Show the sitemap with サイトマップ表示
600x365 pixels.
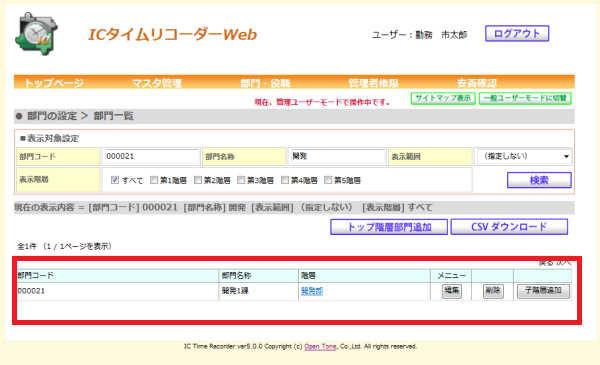point(443,98)
